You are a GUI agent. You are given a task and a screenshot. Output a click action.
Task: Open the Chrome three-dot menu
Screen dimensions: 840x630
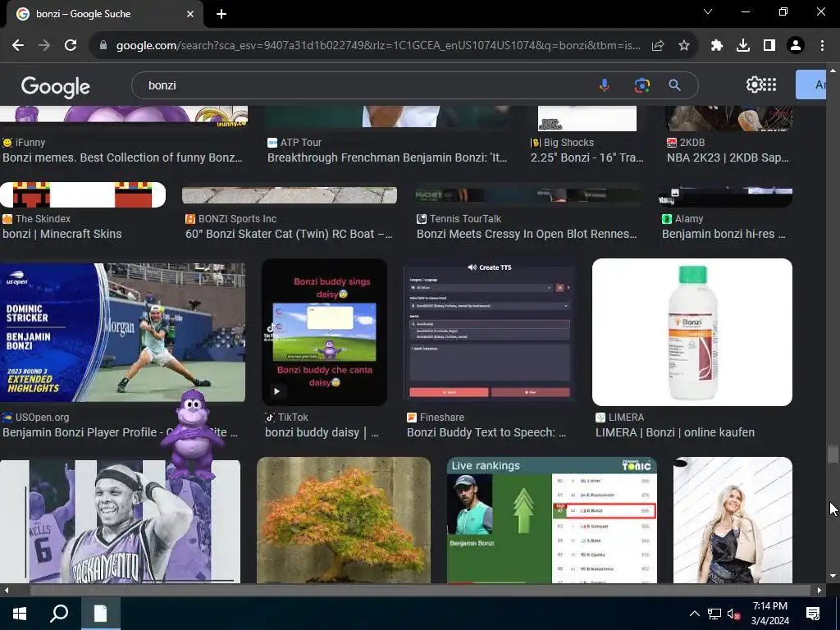[x=822, y=46]
